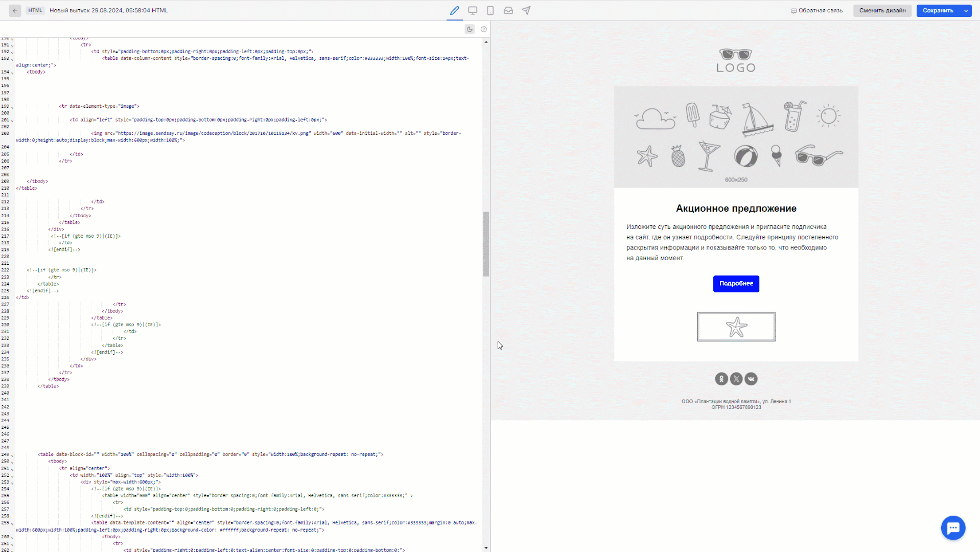Toggle dark theme moon icon in editor
980x552 pixels.
(470, 29)
